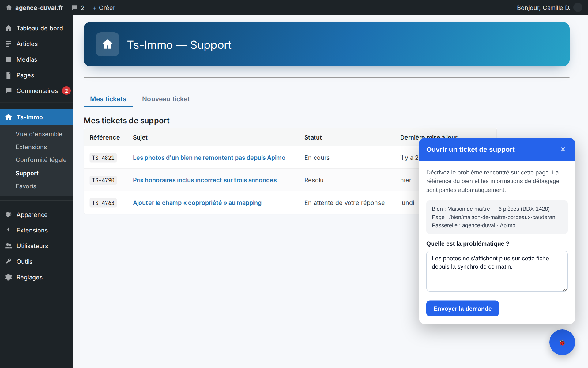Click the TS-4821 reference cell

click(x=103, y=158)
